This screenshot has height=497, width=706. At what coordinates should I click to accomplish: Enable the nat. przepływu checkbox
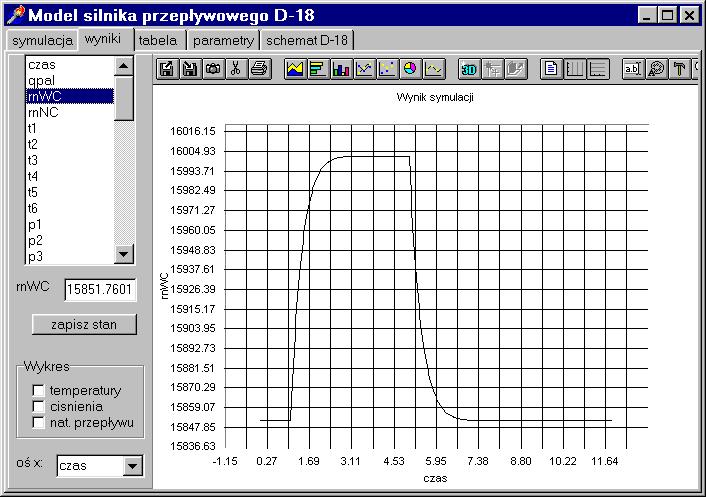point(39,423)
